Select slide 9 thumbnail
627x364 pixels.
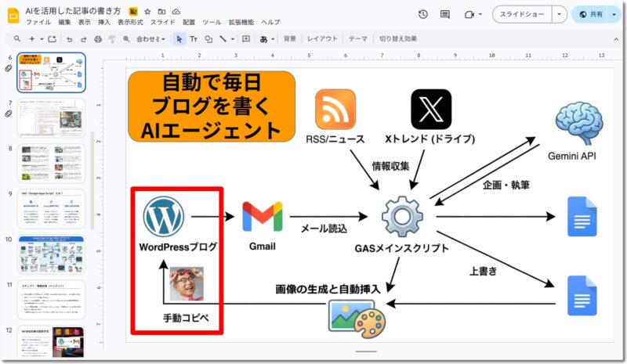coord(51,209)
